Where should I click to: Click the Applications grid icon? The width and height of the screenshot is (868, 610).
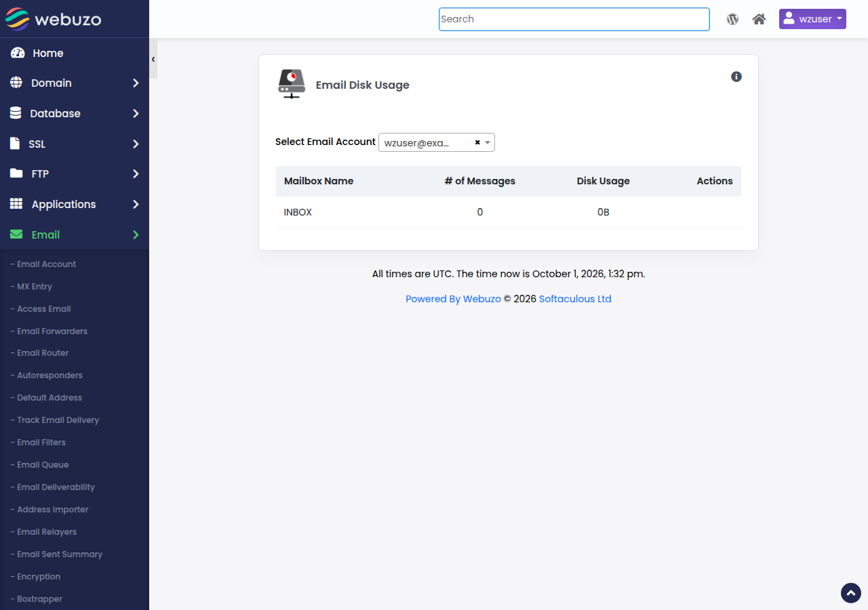click(x=16, y=204)
